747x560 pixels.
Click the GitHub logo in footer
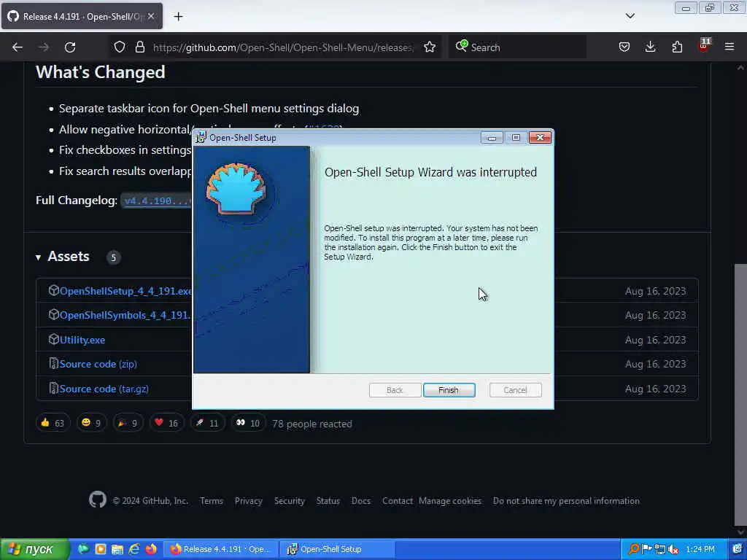click(98, 500)
